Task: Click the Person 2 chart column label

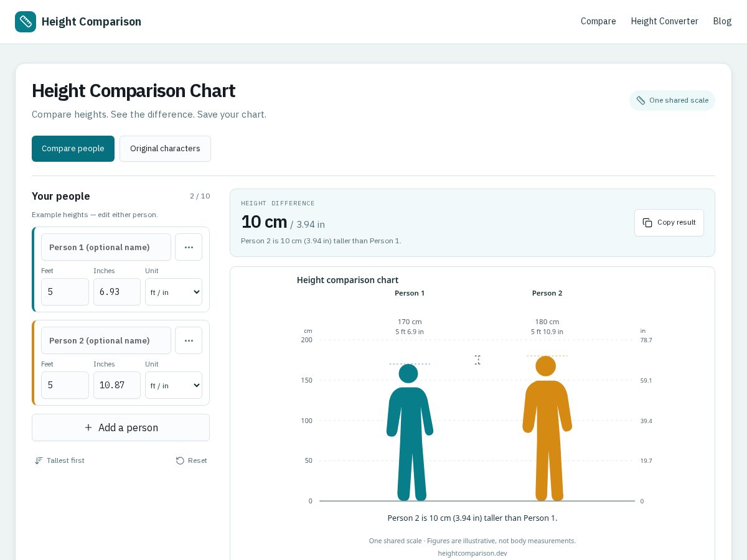Action: pos(547,293)
